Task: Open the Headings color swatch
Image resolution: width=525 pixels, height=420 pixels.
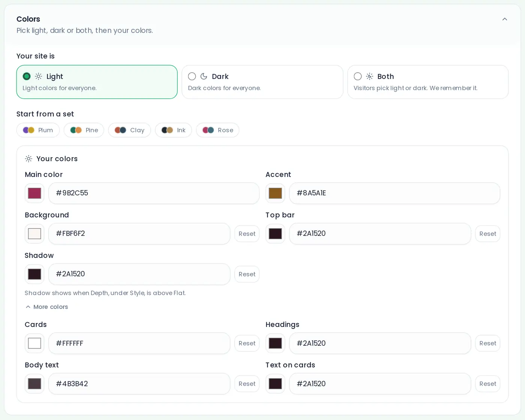Action: [x=275, y=343]
